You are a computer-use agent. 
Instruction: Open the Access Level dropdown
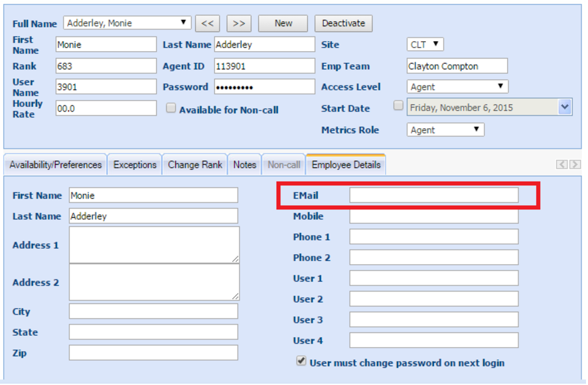click(457, 87)
